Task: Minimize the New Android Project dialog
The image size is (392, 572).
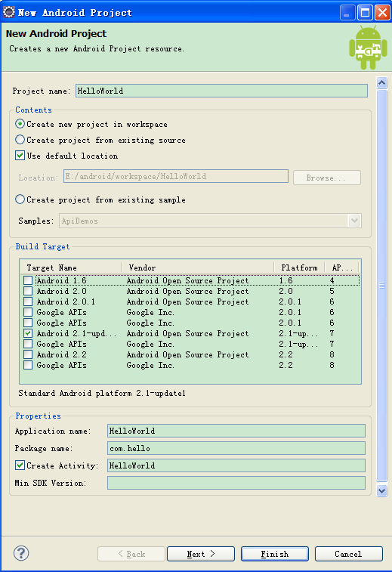Action: click(347, 13)
